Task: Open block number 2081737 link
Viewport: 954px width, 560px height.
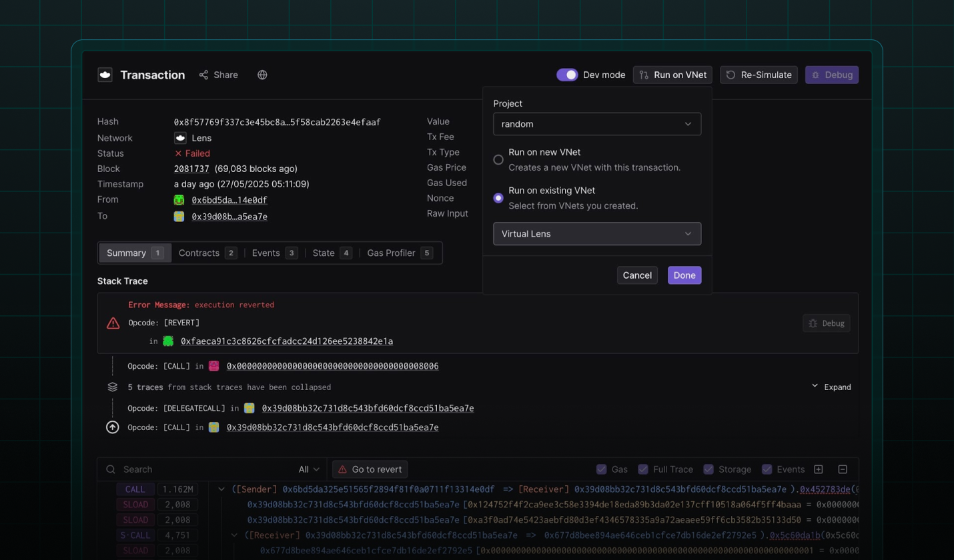Action: 191,169
